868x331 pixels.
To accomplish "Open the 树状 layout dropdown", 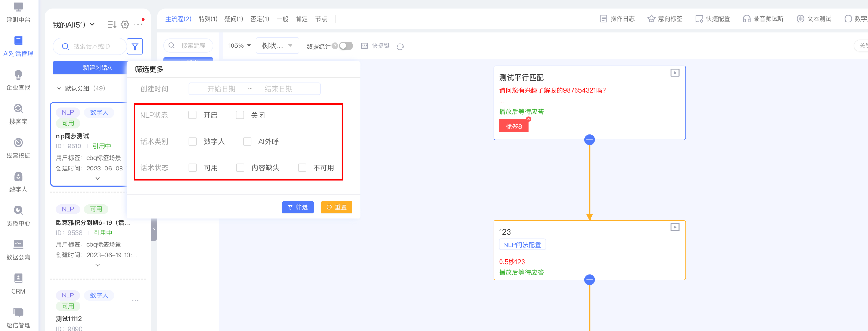I will [x=277, y=46].
